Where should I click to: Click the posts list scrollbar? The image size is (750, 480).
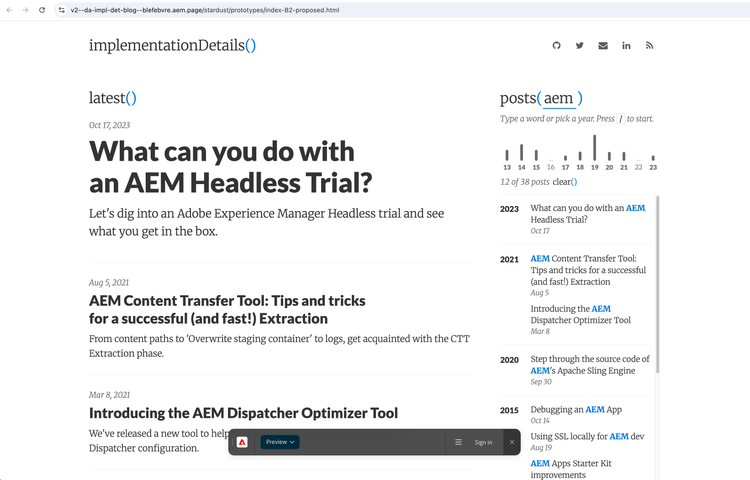tap(658, 284)
